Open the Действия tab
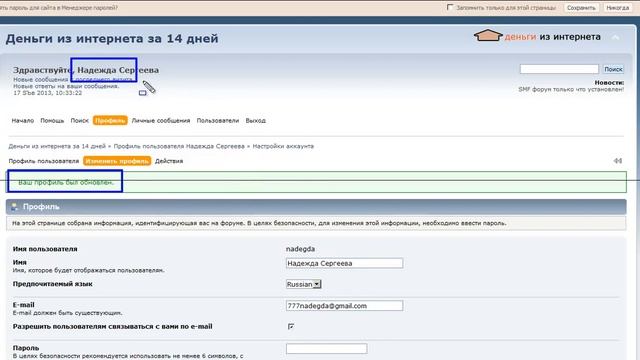 coord(169,161)
